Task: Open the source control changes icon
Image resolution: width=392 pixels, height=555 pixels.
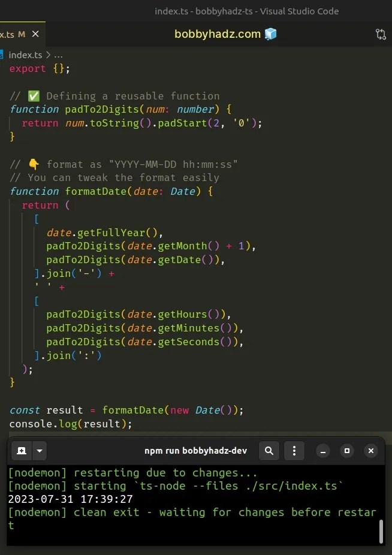Action: [381, 34]
